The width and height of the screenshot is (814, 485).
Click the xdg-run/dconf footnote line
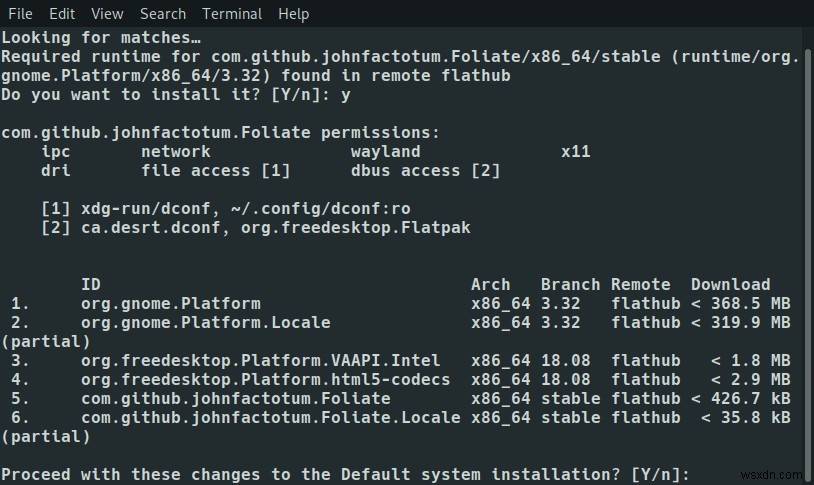[x=226, y=209]
